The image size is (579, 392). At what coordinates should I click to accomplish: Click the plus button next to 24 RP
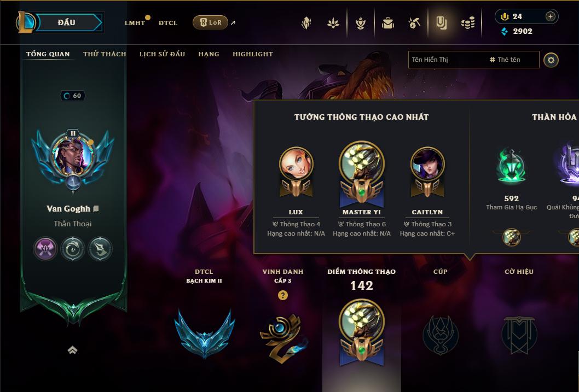550,16
